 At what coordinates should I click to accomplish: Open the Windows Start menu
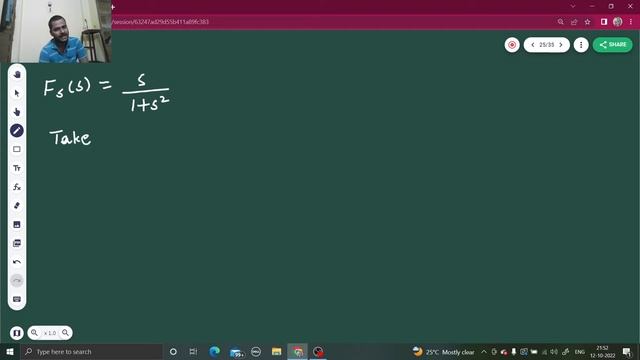[x=10, y=351]
